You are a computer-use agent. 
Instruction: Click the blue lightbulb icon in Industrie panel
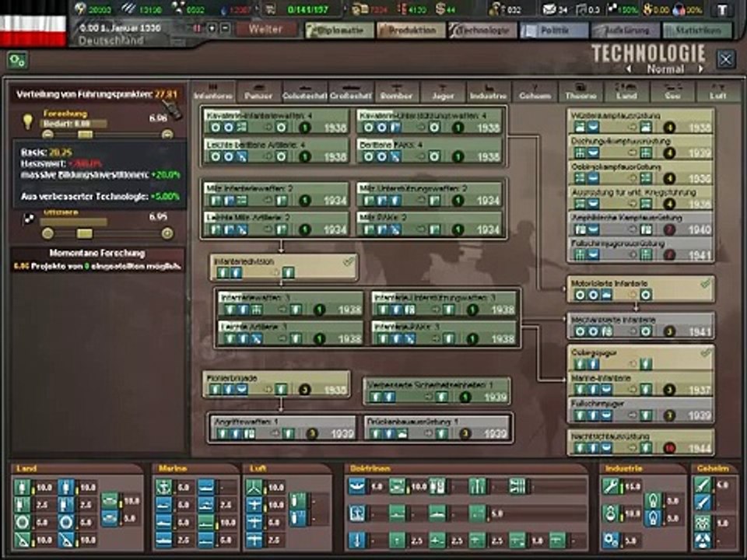[x=653, y=518]
